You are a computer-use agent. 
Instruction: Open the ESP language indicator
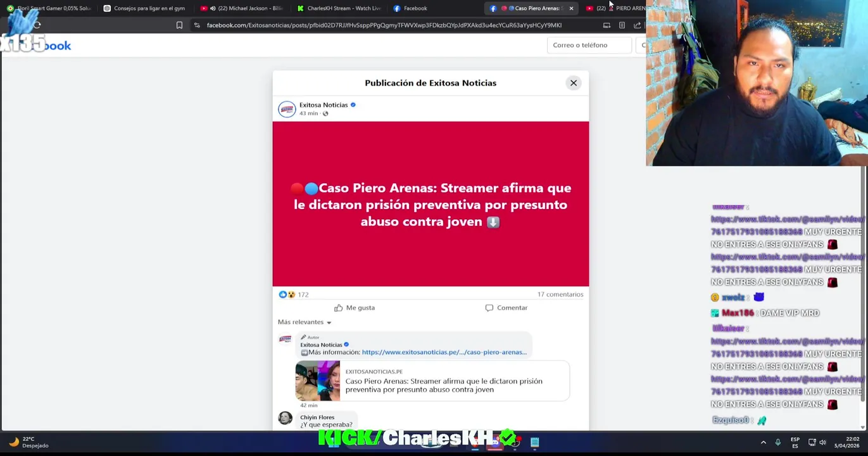795,442
